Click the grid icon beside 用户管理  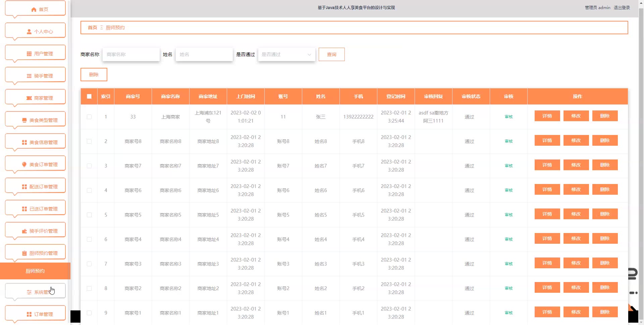[29, 54]
